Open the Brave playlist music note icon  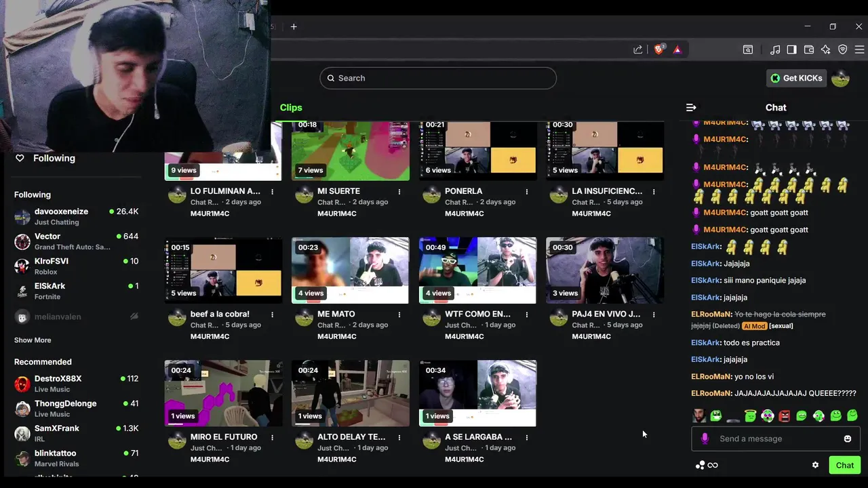point(775,49)
